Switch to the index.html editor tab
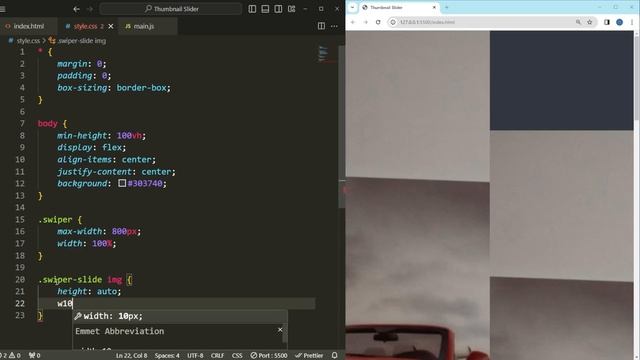 pos(29,26)
